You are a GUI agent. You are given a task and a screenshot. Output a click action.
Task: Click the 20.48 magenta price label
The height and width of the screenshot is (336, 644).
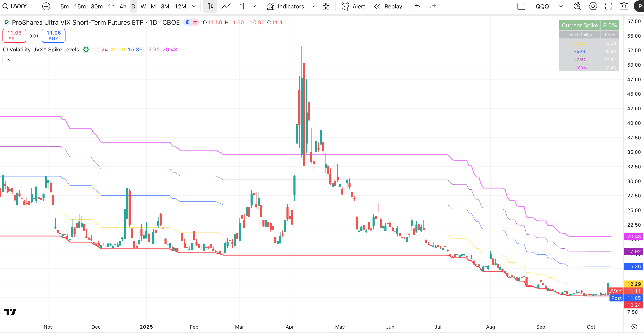[x=634, y=237]
